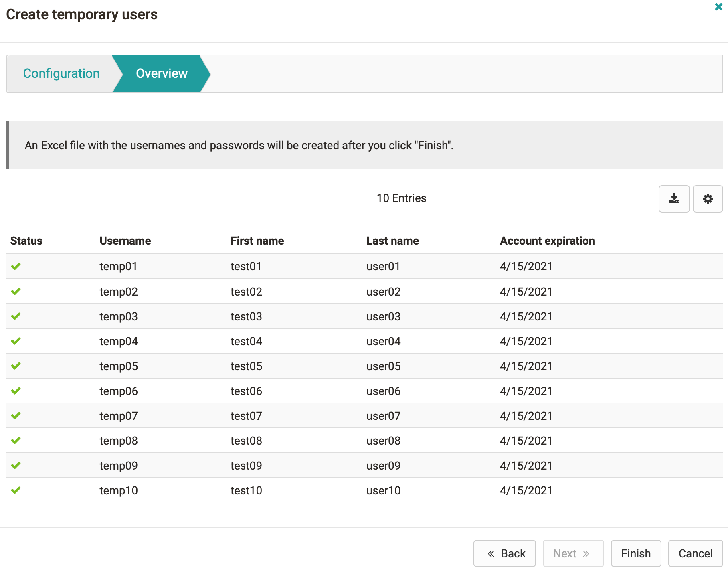Viewport: 728px width, 571px height.
Task: Sort the table by Username column
Action: (125, 241)
